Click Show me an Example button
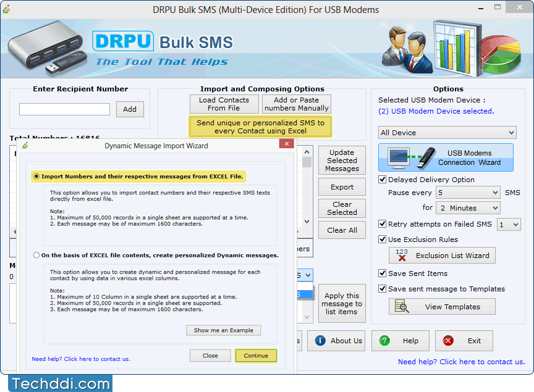Viewport: 534px width, 392px height. pyautogui.click(x=223, y=330)
